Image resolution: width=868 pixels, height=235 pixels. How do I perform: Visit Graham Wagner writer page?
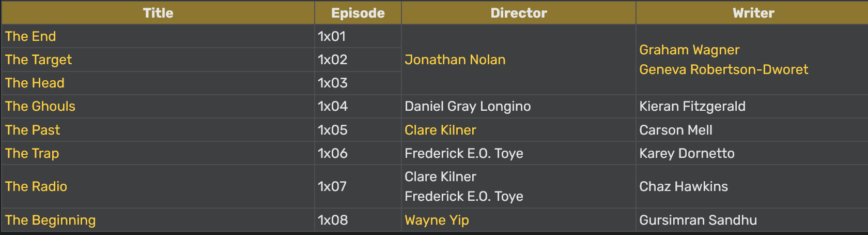[689, 50]
